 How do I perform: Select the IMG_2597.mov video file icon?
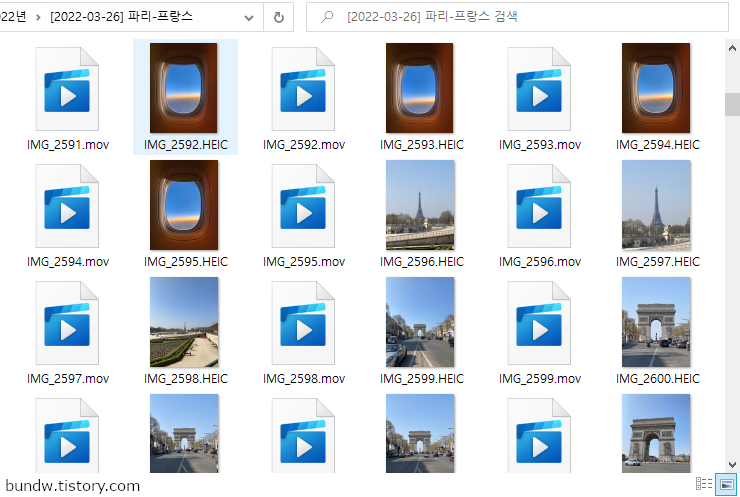pos(67,323)
